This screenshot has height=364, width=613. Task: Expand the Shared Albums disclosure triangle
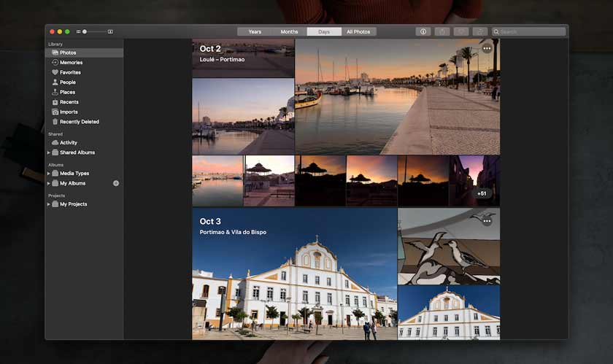tap(49, 153)
